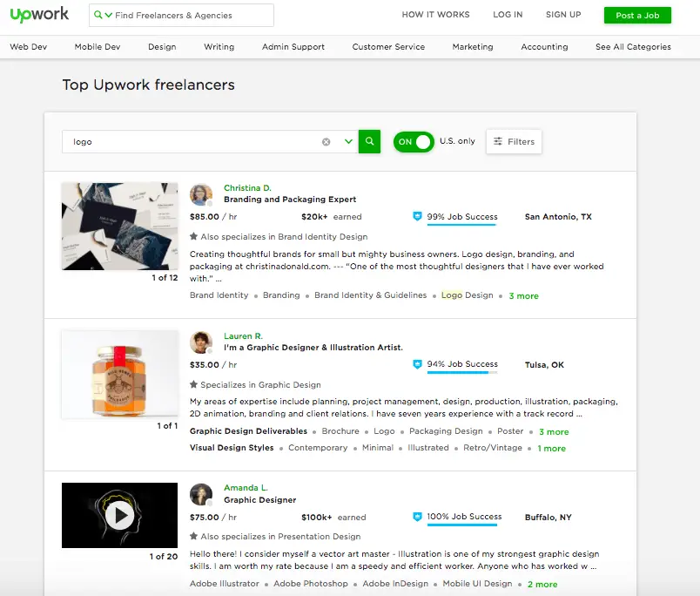Expand 3 more Graphic Design Deliverables
Screen dimensions: 700x596
[554, 431]
